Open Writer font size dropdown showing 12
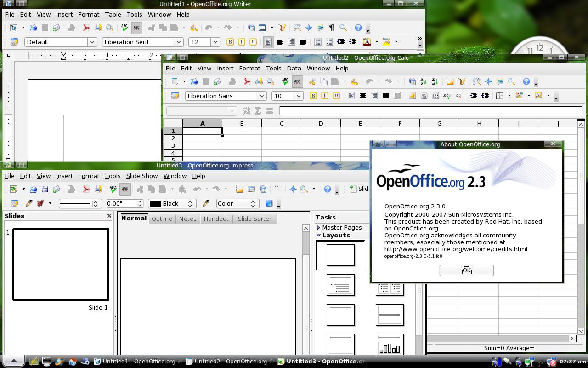This screenshot has width=588, height=368. click(x=215, y=42)
